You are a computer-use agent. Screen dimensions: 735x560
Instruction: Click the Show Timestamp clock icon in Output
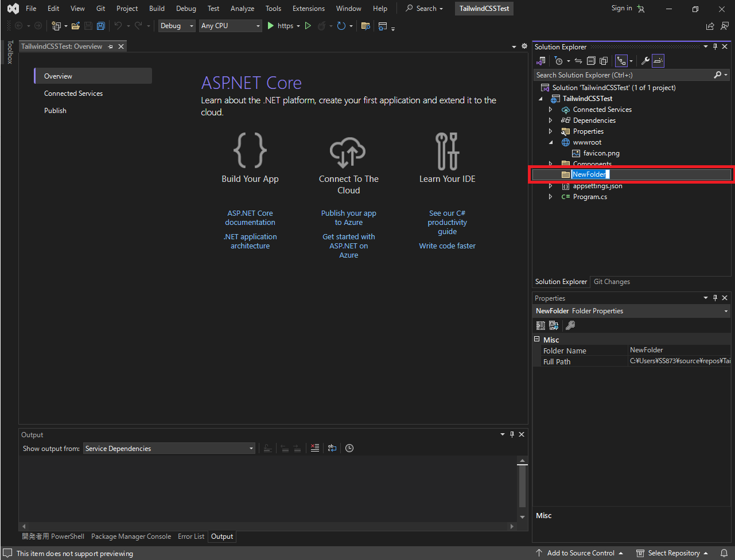pyautogui.click(x=349, y=448)
